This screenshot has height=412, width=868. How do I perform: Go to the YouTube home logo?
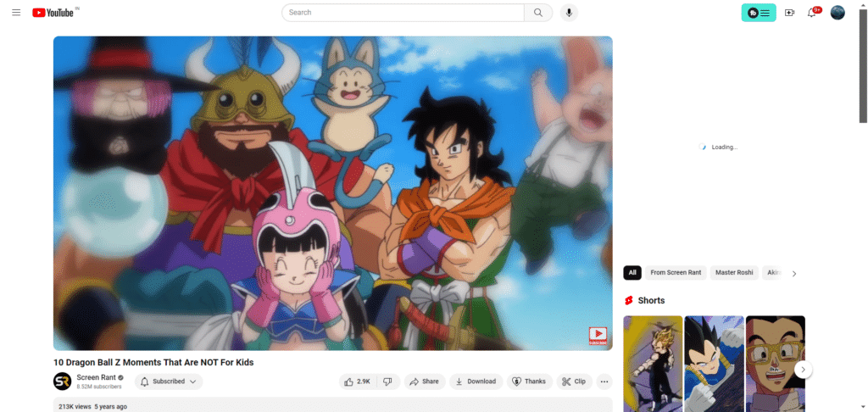click(53, 12)
